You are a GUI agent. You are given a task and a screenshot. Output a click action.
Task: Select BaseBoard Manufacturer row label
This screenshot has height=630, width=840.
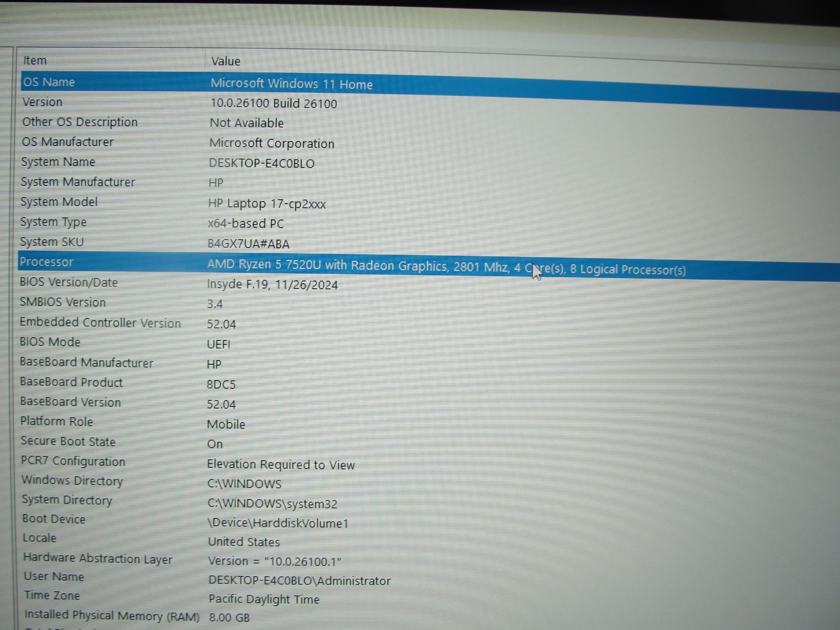point(86,362)
